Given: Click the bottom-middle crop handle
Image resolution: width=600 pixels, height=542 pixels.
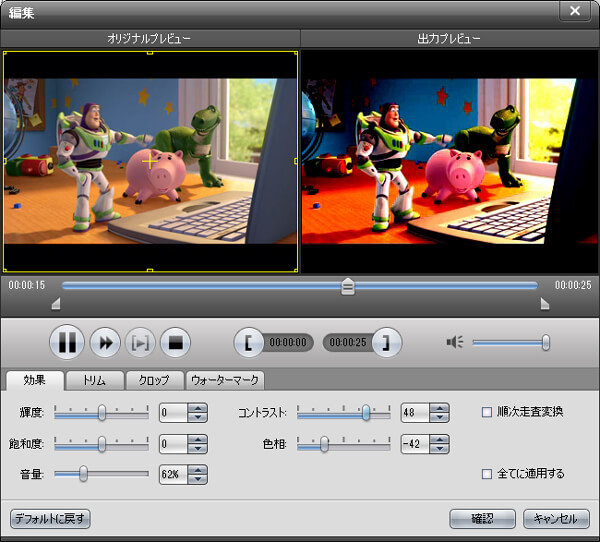Looking at the screenshot, I should point(150,271).
